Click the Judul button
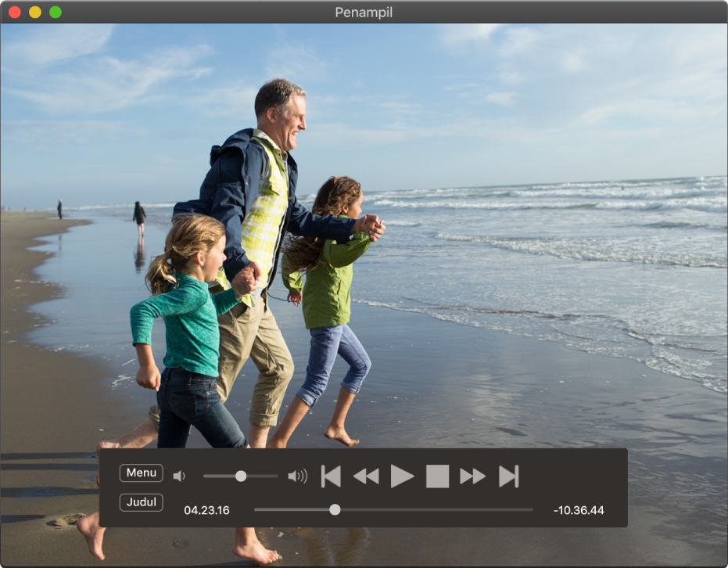 tap(141, 502)
